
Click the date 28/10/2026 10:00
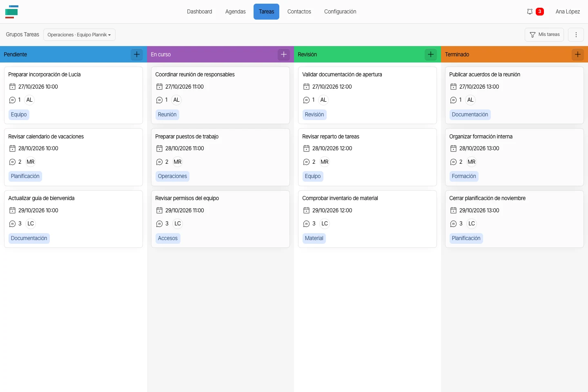pos(38,149)
